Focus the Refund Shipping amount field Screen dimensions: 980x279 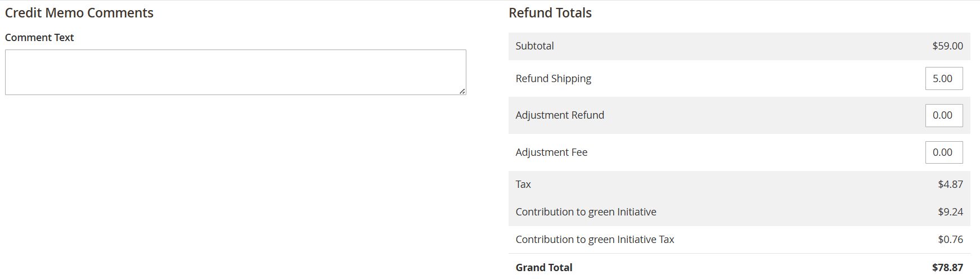[x=943, y=79]
